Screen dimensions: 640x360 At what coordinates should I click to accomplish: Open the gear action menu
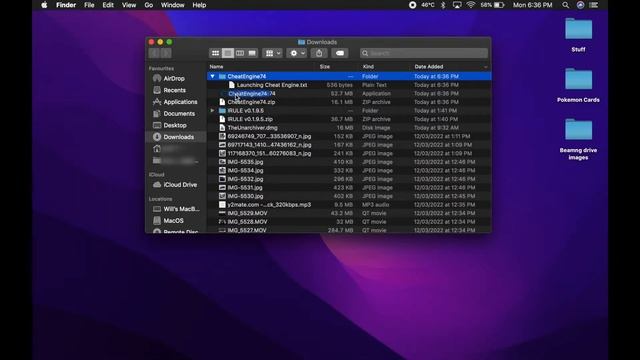297,53
